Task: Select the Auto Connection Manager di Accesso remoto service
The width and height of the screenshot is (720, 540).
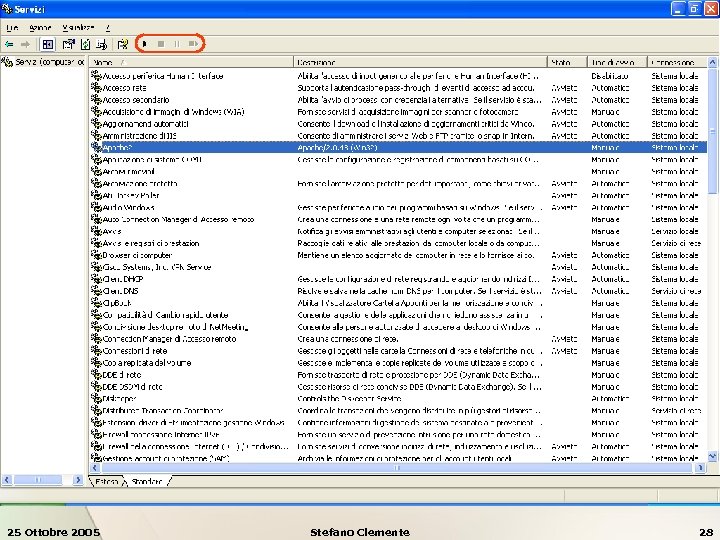Action: point(178,219)
